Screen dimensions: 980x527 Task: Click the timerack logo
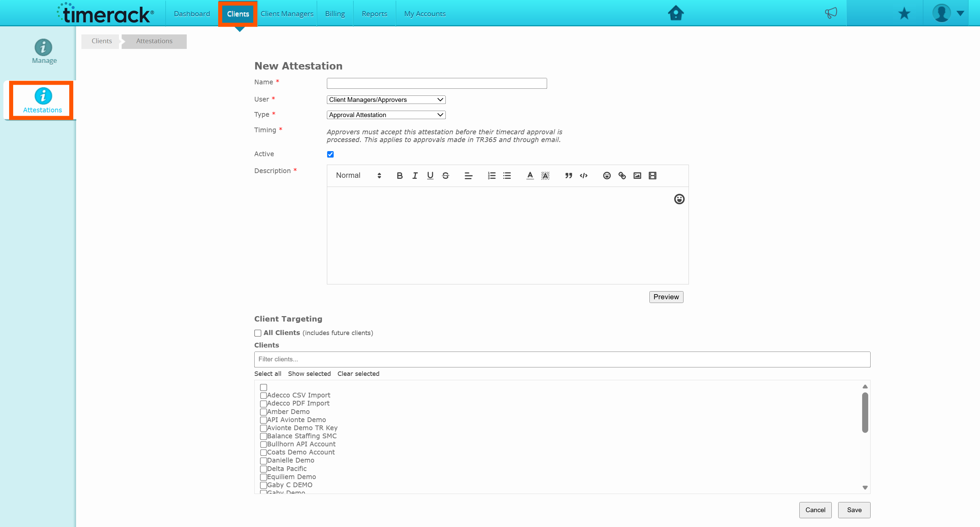[x=105, y=13]
